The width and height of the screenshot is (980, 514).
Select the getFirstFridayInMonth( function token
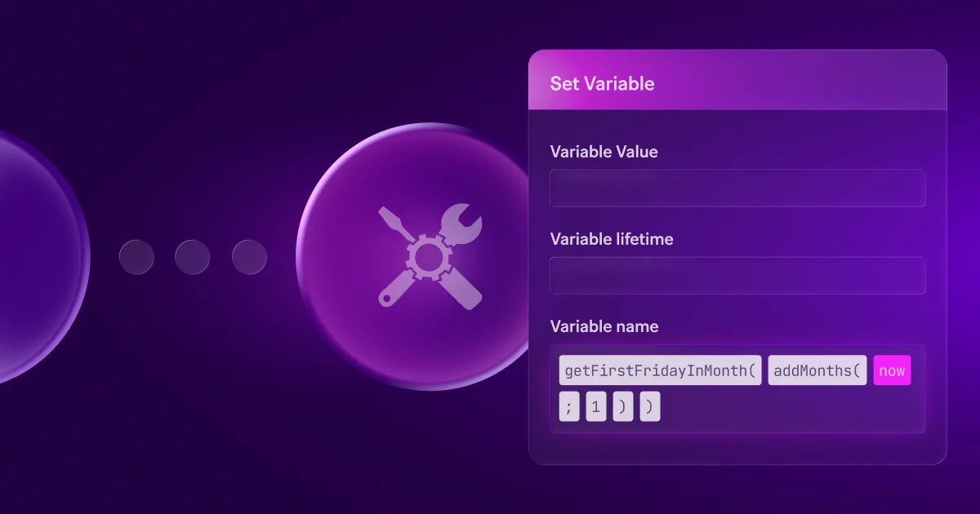point(661,370)
